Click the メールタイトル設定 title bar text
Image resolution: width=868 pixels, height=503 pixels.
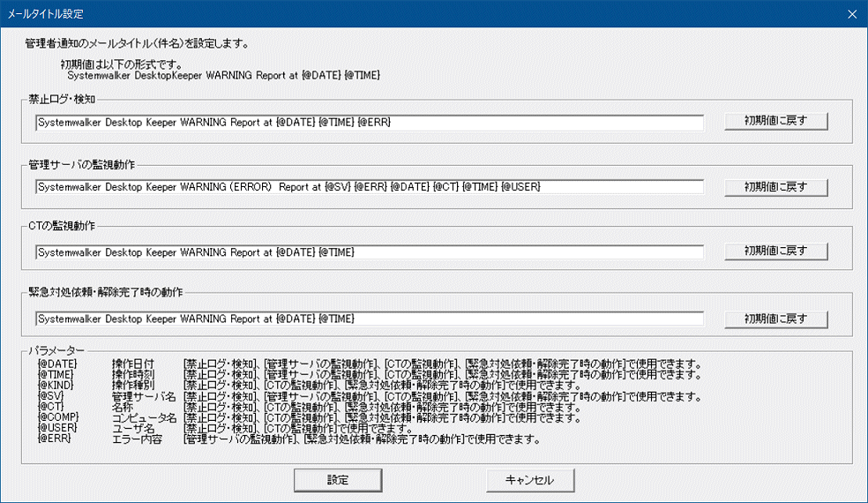coord(45,14)
